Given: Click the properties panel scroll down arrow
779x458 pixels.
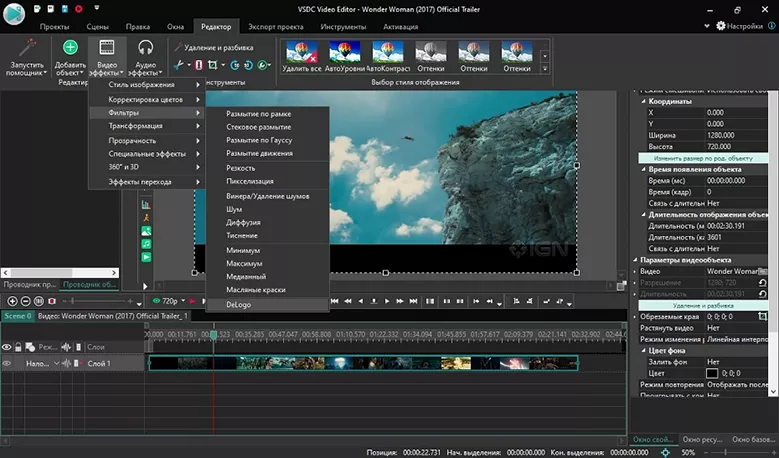Looking at the screenshot, I should click(774, 392).
